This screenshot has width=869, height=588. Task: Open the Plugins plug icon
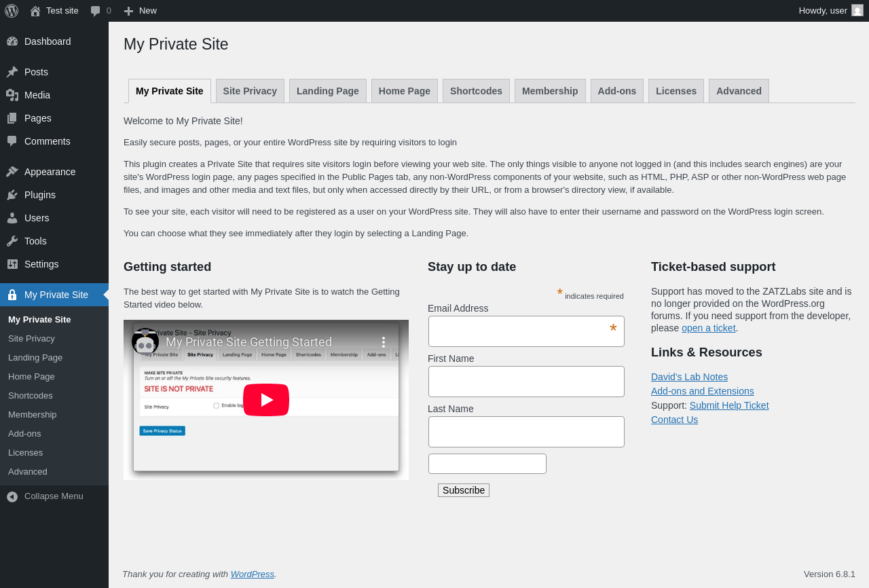(12, 195)
